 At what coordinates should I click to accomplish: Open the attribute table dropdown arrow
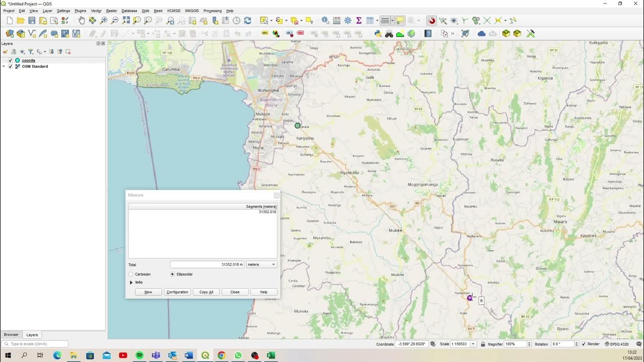377,21
